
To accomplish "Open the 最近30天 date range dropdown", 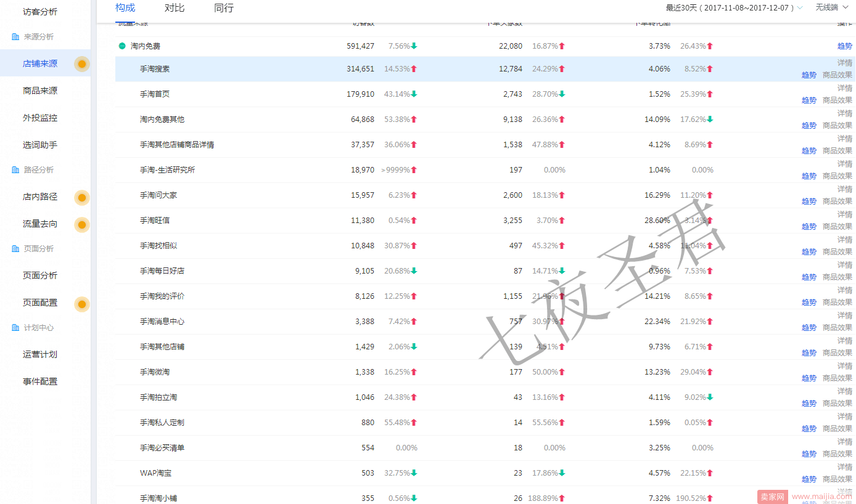I will [734, 8].
